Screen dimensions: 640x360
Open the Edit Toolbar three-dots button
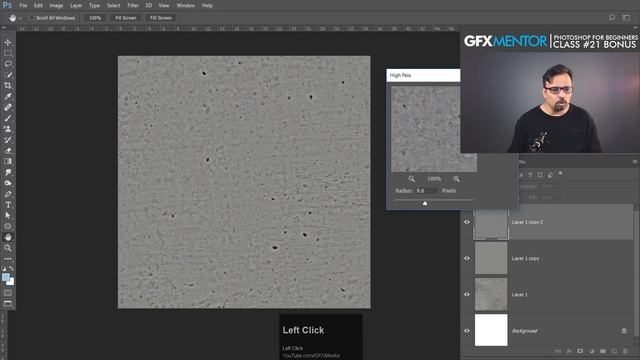(x=8, y=259)
